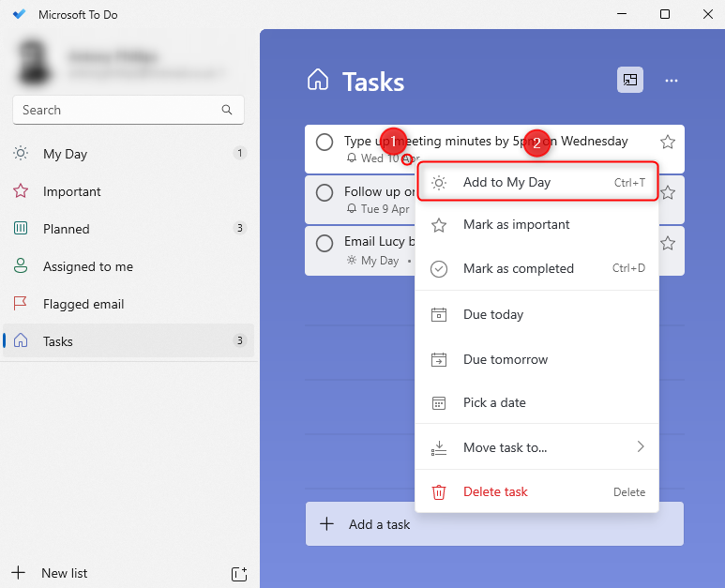Tick the completion circle for 'Email Lucy'
The image size is (725, 588).
click(x=325, y=243)
